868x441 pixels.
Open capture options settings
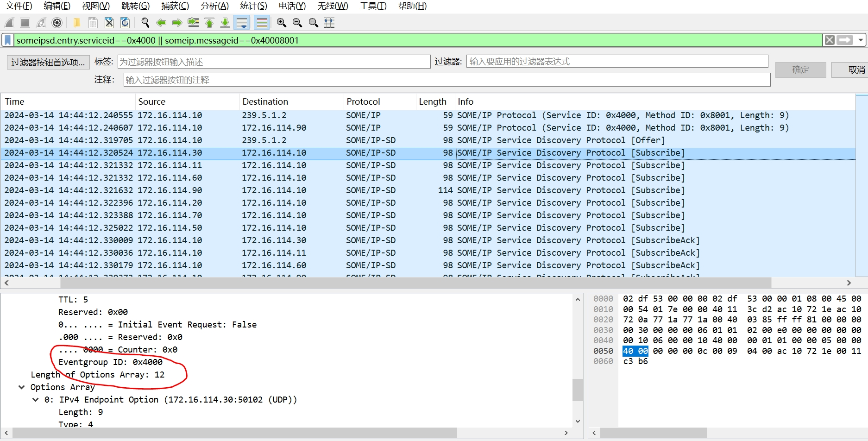[57, 22]
